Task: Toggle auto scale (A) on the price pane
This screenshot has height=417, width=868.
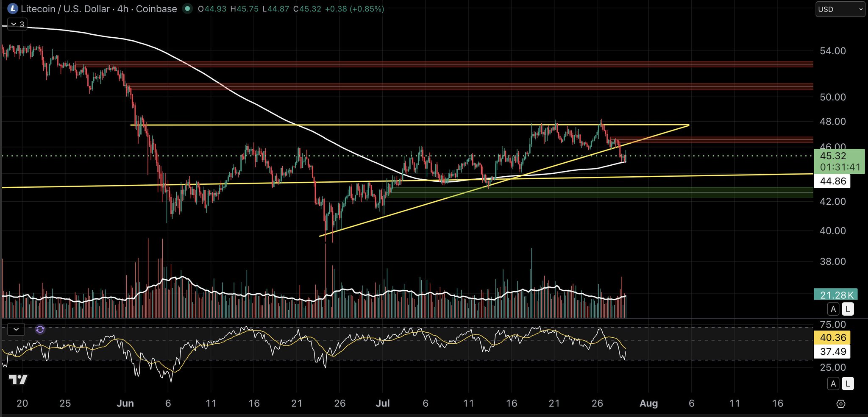Action: 833,309
